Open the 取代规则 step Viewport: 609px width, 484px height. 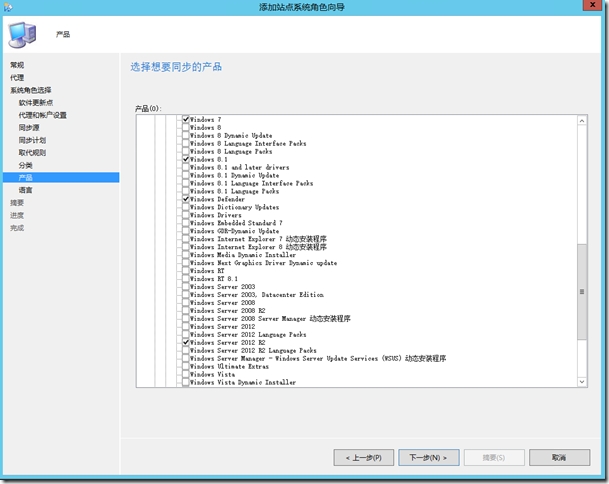(32, 152)
